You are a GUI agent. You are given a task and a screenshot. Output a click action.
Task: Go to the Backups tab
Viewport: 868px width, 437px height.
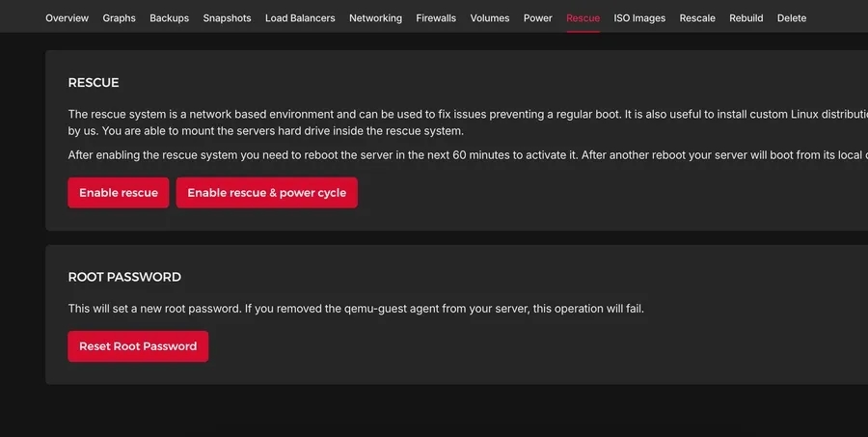pyautogui.click(x=169, y=18)
